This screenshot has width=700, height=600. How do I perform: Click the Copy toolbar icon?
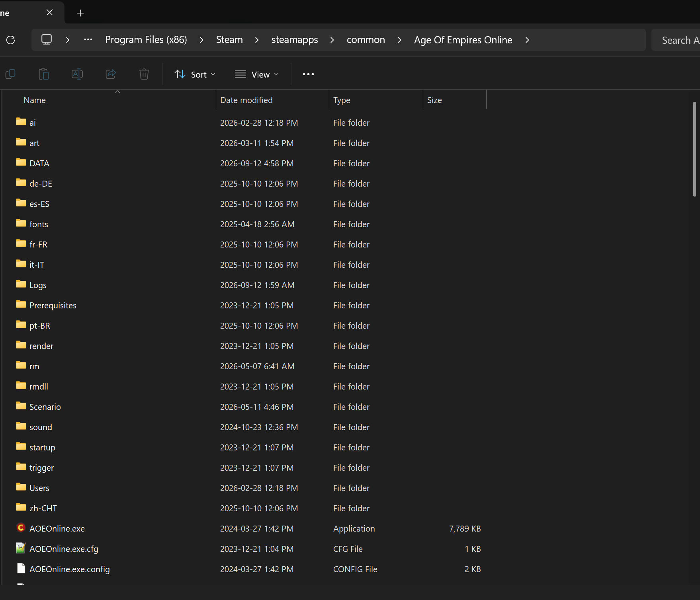(10, 74)
